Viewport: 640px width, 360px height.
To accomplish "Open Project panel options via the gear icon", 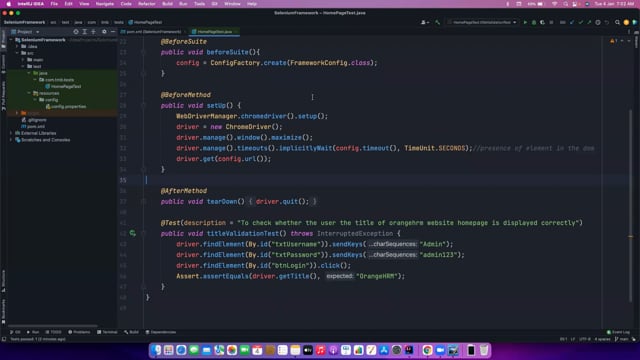I will (x=104, y=31).
